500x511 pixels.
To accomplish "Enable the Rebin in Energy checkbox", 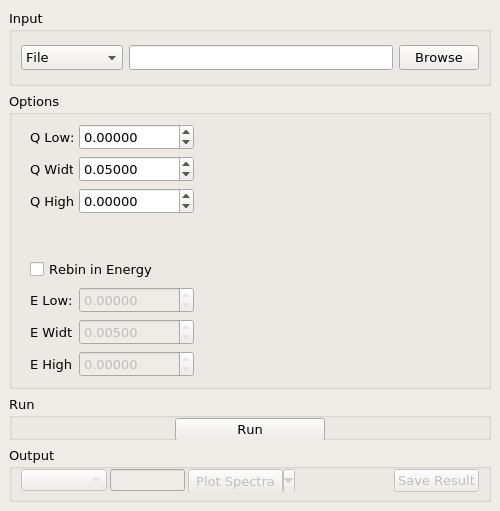I will click(x=37, y=269).
